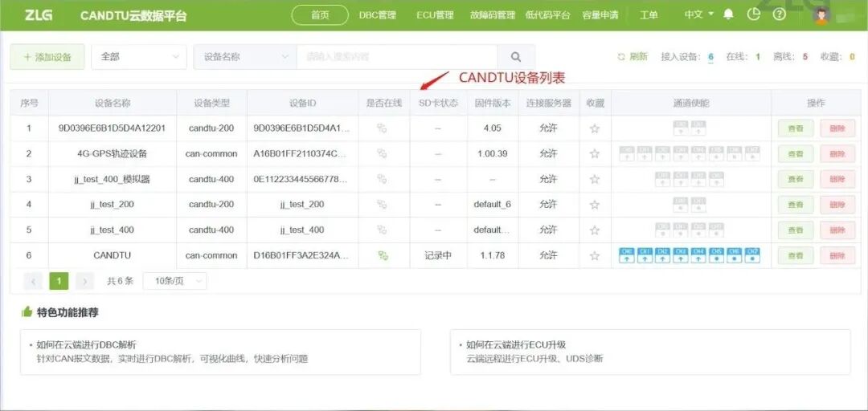
Task: Delete the jj_test_200 device
Action: (x=837, y=205)
